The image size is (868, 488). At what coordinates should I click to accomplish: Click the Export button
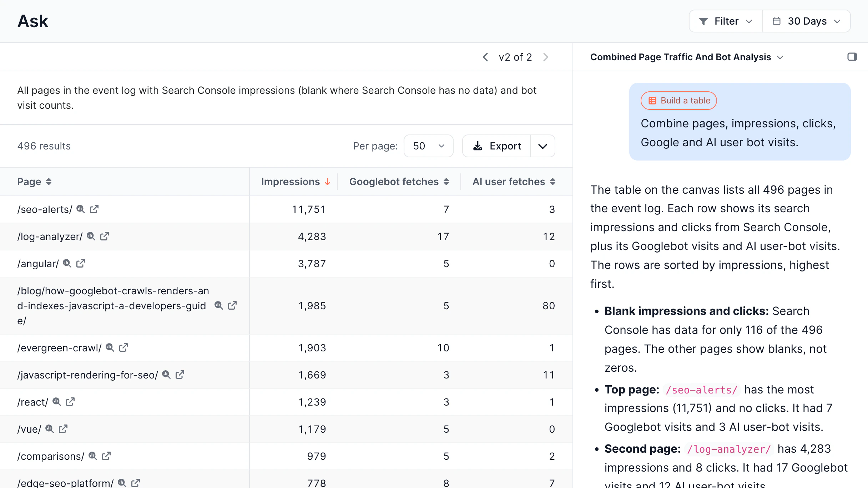(496, 146)
